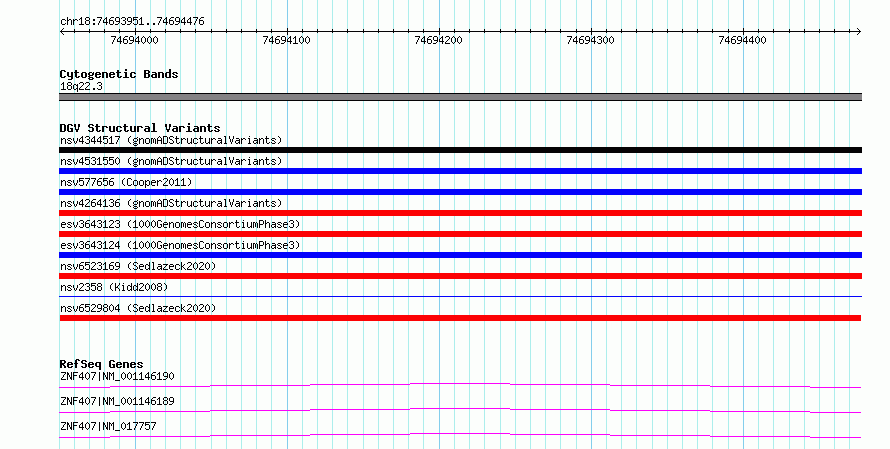Open the nsv6529804 Sedlazeck2020 variant label
This screenshot has width=890, height=449.
(x=138, y=308)
